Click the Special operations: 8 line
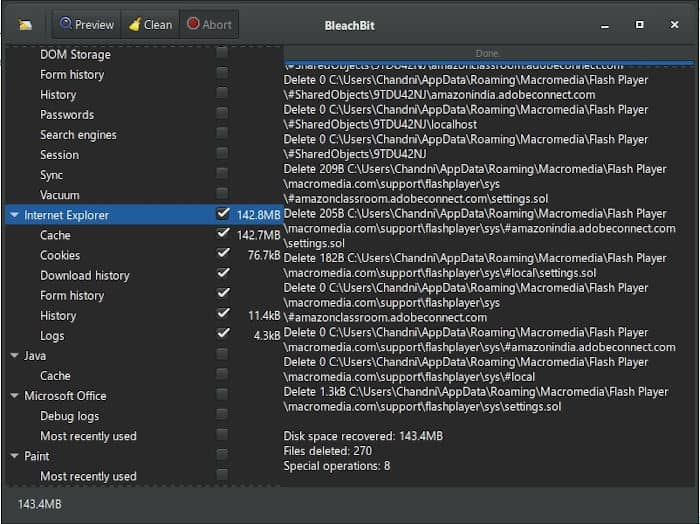This screenshot has height=524, width=700. coord(337,466)
